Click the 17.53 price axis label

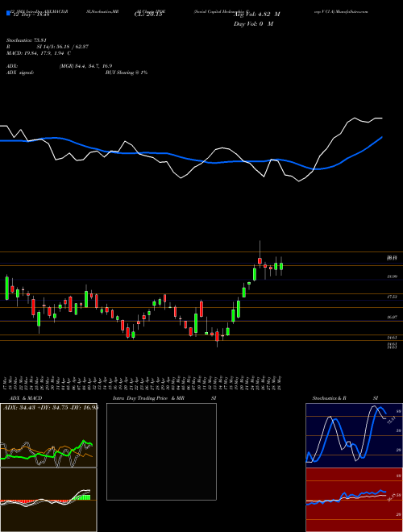click(392, 297)
